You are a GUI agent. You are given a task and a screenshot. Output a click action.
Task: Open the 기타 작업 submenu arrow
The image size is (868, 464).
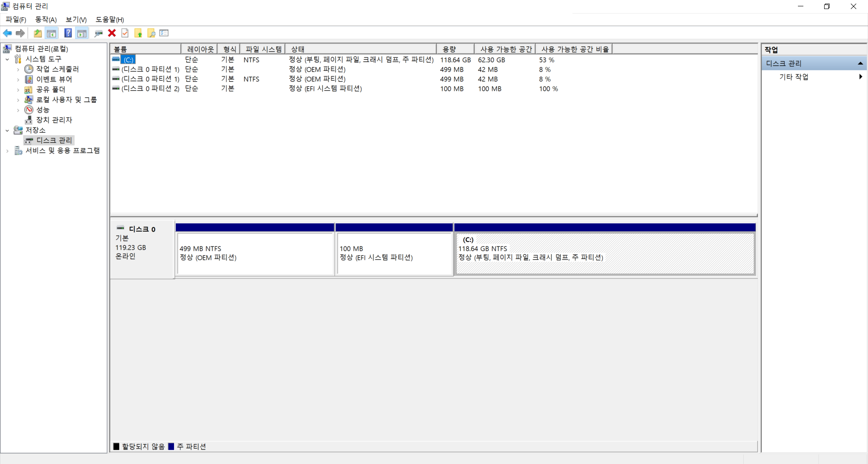click(860, 77)
